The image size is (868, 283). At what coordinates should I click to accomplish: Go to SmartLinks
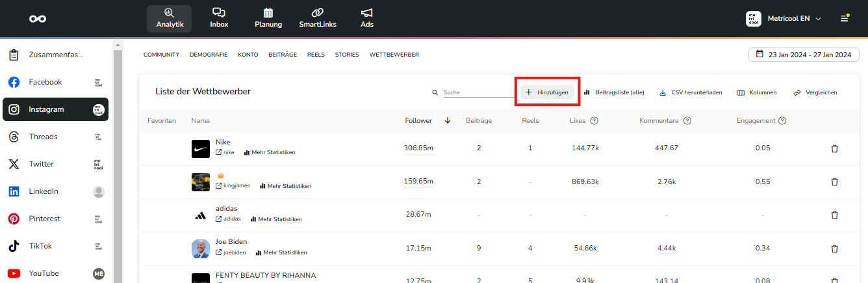point(317,18)
